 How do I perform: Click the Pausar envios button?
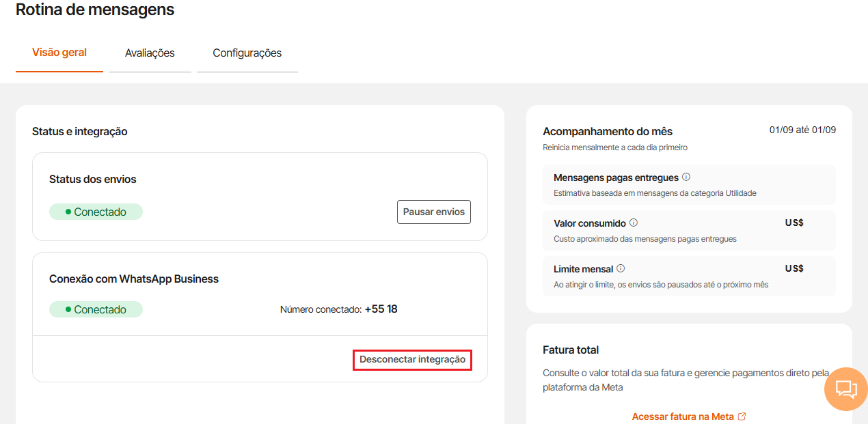click(434, 212)
